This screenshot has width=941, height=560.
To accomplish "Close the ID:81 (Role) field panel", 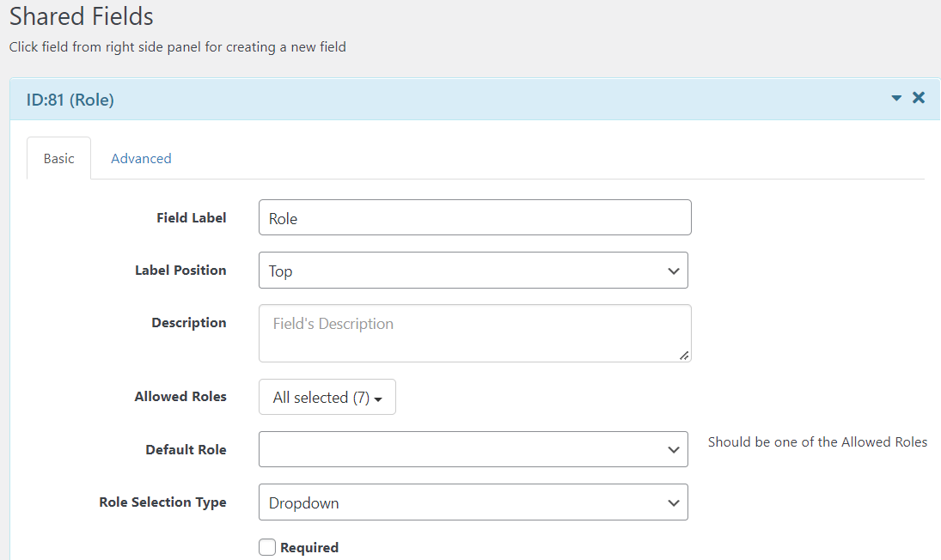I will pyautogui.click(x=918, y=98).
